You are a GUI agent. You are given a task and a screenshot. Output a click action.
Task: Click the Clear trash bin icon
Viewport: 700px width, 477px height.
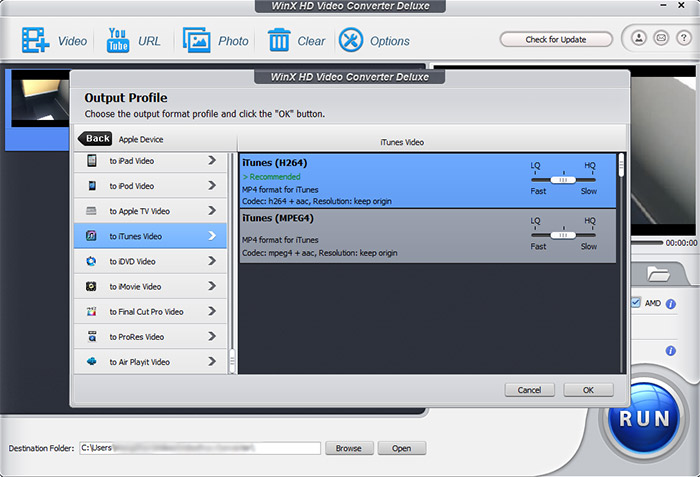tap(279, 40)
